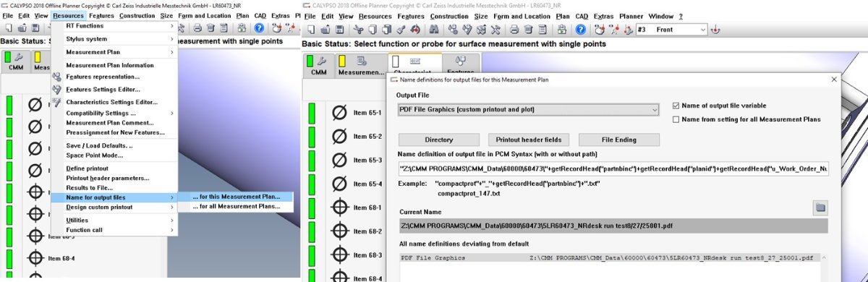This screenshot has height=282, width=868.
Task: Enable Name from setting for all Measurement Plans
Action: click(676, 119)
